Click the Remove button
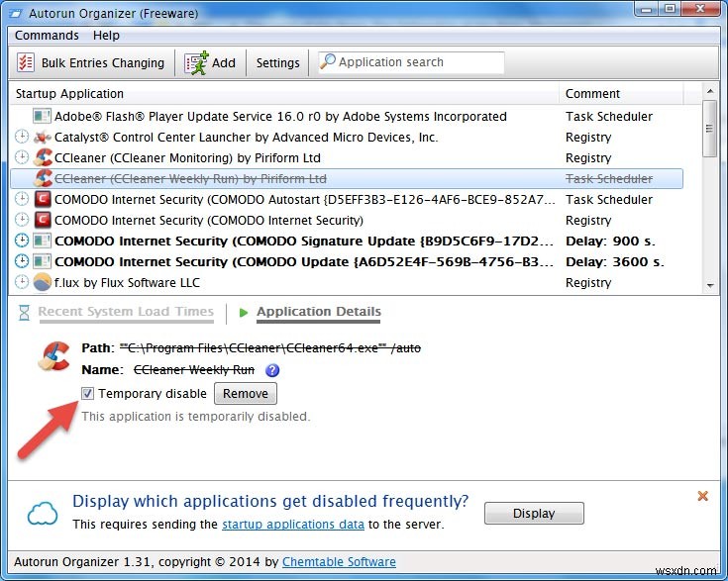 point(246,394)
